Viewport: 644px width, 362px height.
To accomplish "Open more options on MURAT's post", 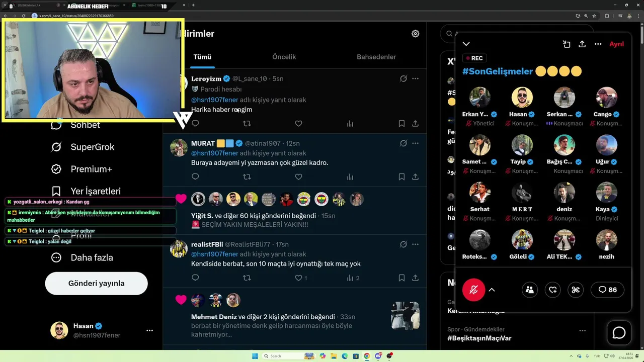I will (415, 143).
